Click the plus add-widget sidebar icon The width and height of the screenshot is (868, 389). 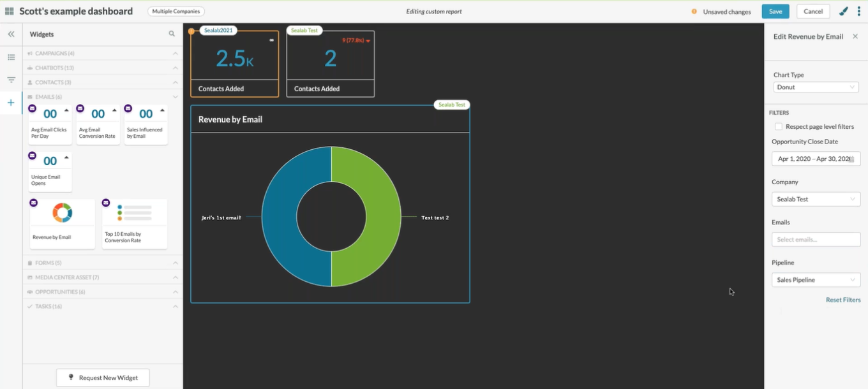point(11,103)
